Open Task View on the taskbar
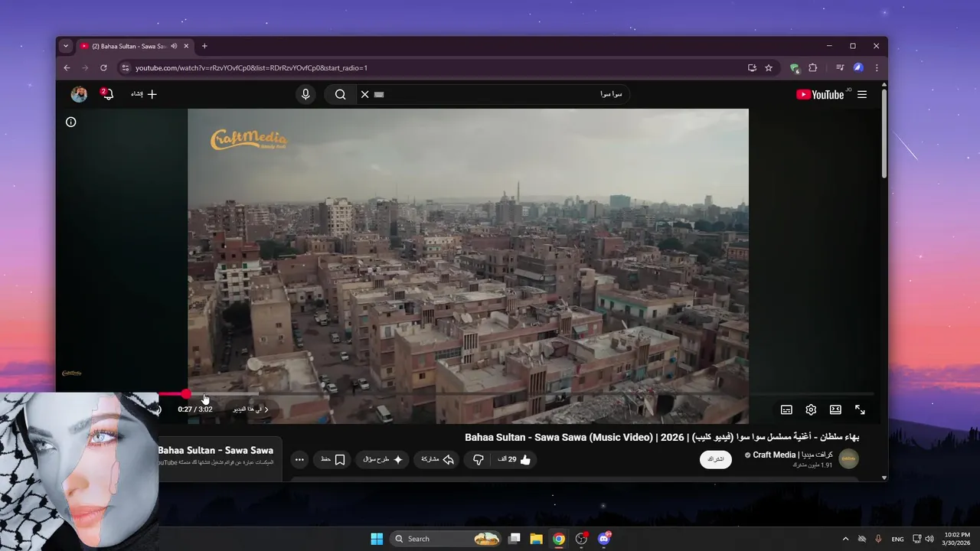This screenshot has width=980, height=551. click(514, 539)
